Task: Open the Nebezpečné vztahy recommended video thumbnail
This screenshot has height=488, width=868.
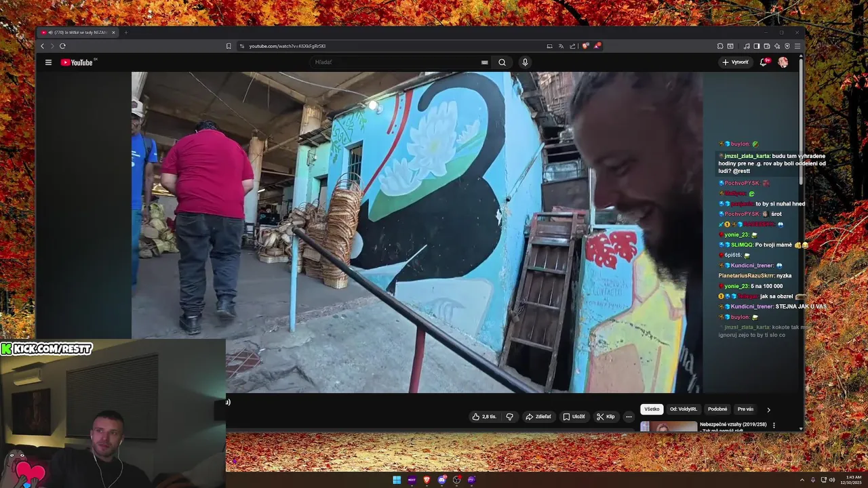Action: tap(669, 426)
